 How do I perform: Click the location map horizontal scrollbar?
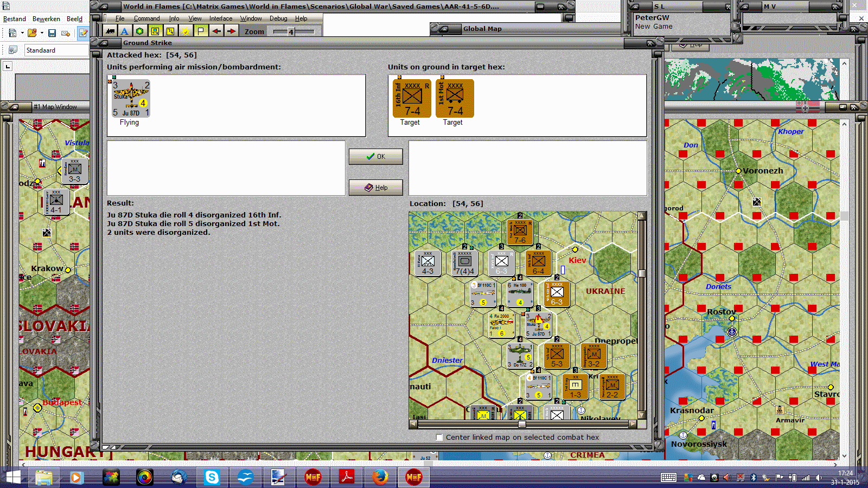coord(523,424)
